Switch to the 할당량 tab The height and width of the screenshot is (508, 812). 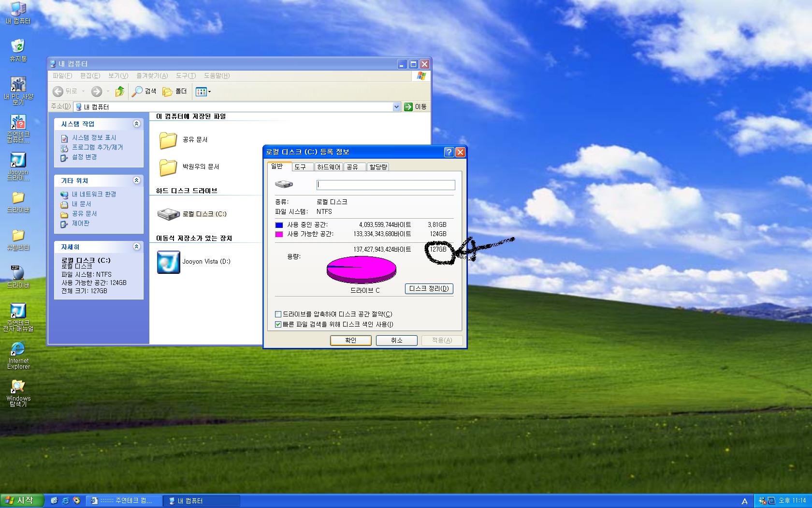click(x=378, y=167)
